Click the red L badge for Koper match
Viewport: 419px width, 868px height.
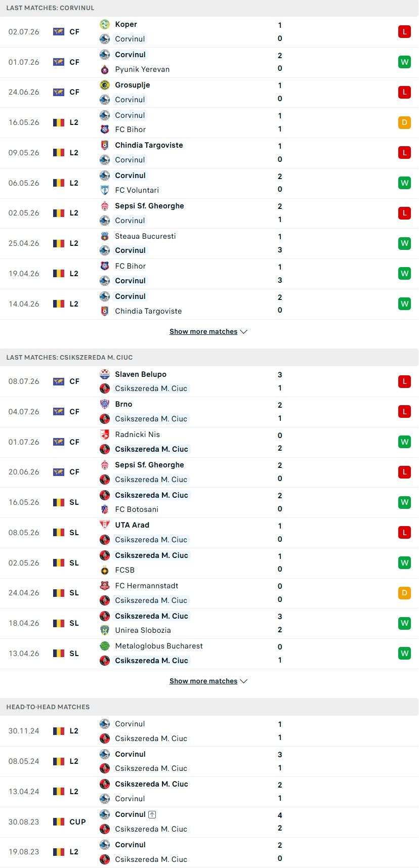[x=404, y=32]
